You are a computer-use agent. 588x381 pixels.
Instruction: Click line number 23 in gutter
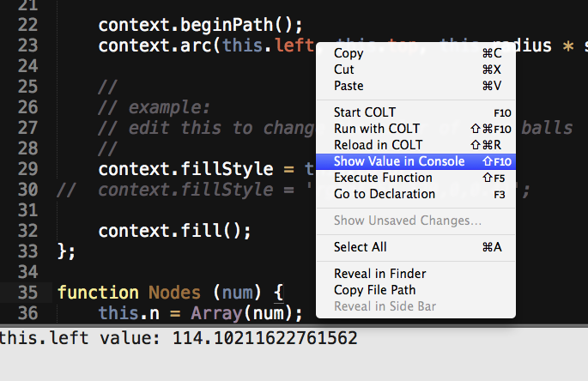pos(27,45)
